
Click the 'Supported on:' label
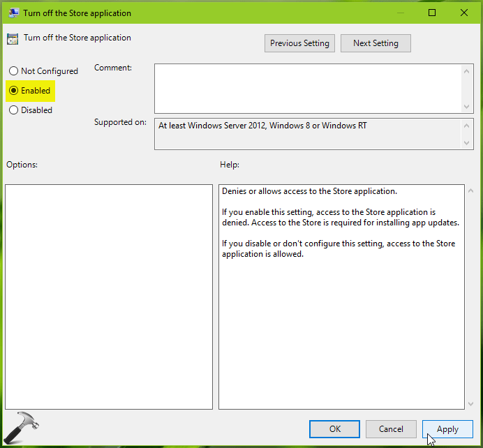(x=120, y=122)
